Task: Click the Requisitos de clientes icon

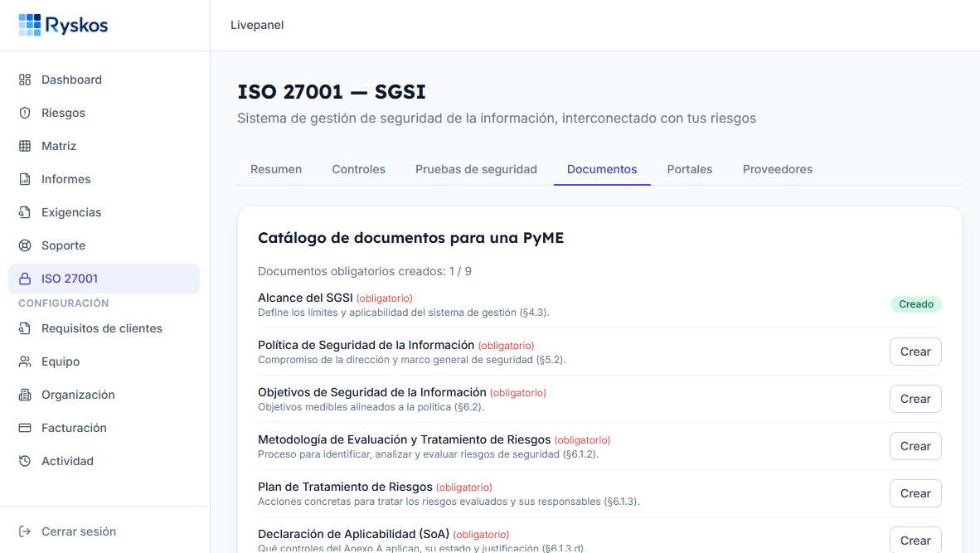Action: (25, 328)
